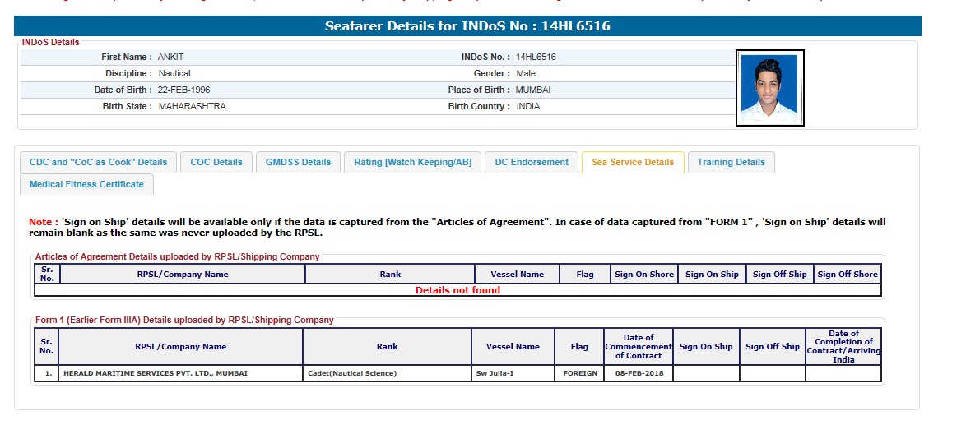View the Medical Fitness Certificate tab

[86, 184]
